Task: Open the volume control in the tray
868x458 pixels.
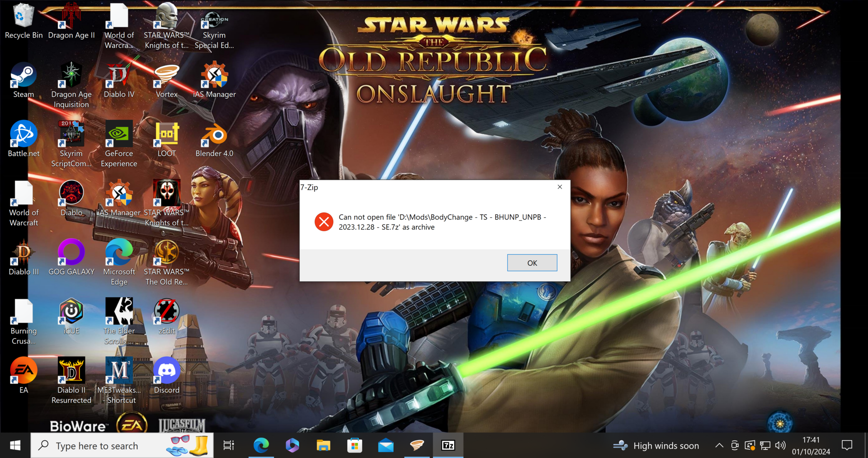Action: click(780, 446)
